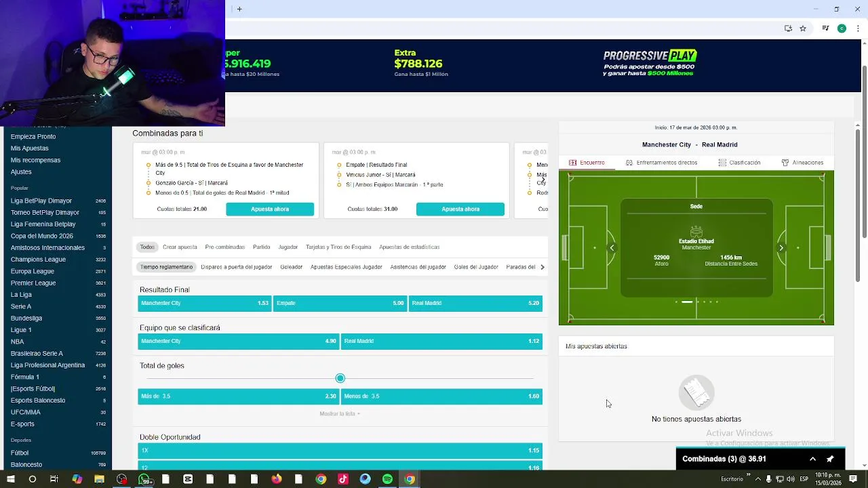
Task: Select Tarjetas y Tiros de Esquina filter
Action: coord(338,247)
